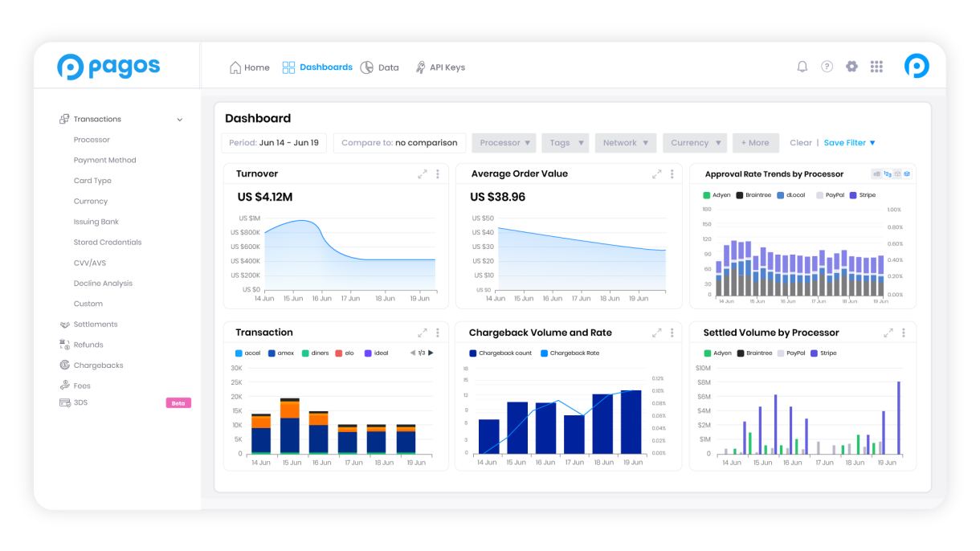Open the apps grid icon

[x=876, y=67]
